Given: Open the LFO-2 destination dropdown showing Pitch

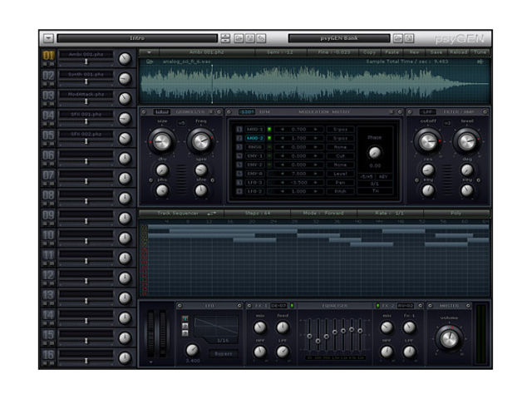Looking at the screenshot, I should coord(340,191).
